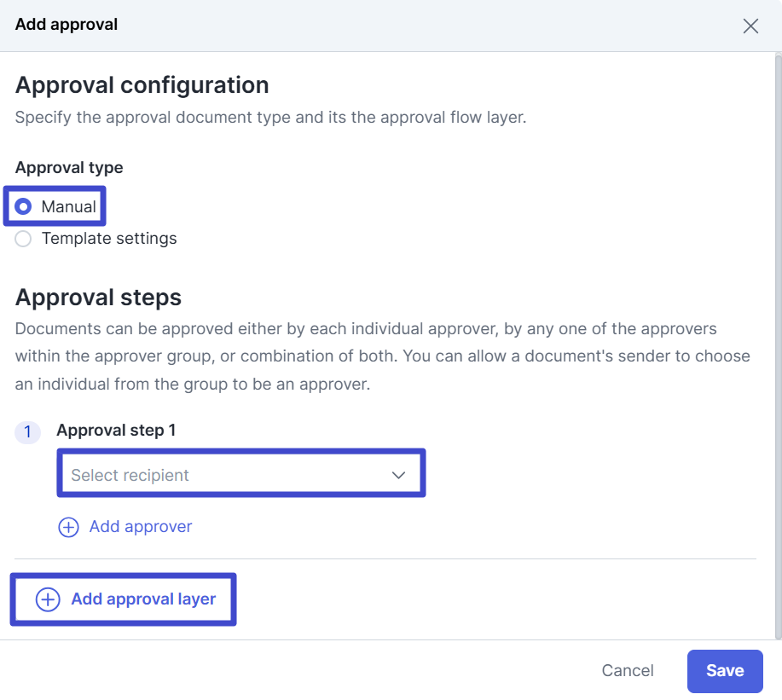Click the plus icon inside Add approval layer
The image size is (782, 700).
coord(47,599)
